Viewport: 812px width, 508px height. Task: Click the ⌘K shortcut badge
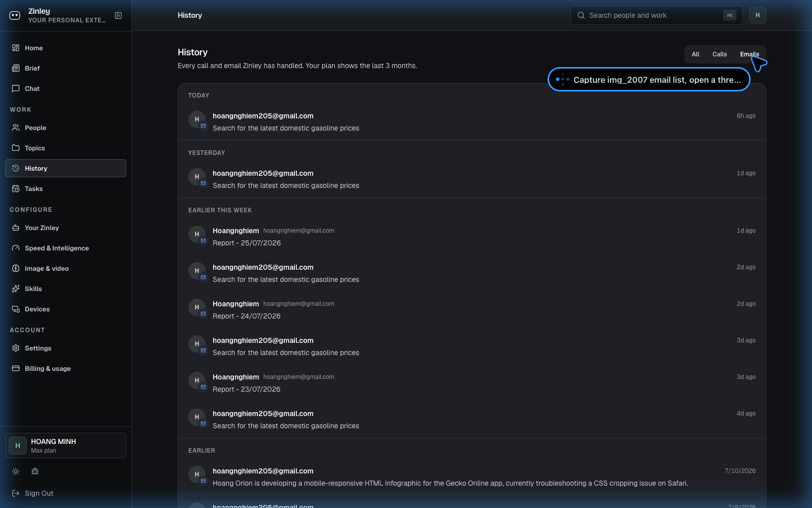coord(730,15)
